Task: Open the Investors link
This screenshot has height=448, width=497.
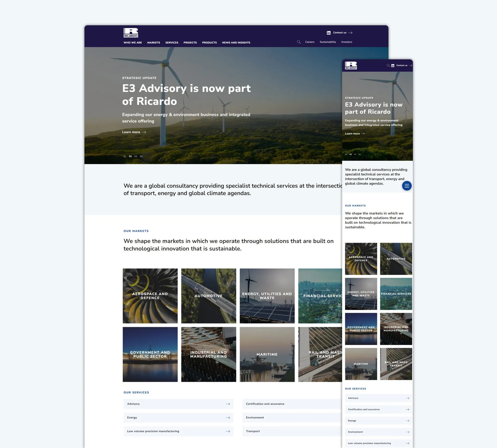Action: [346, 42]
